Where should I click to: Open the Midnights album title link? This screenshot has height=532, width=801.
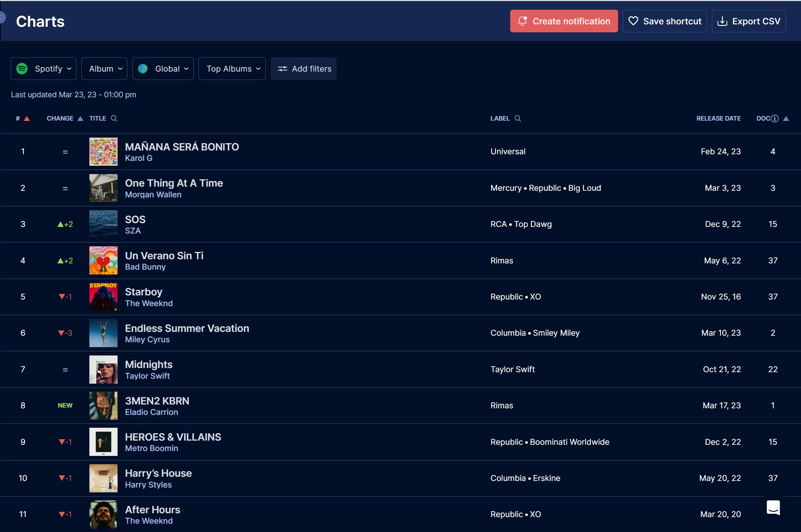pyautogui.click(x=149, y=364)
